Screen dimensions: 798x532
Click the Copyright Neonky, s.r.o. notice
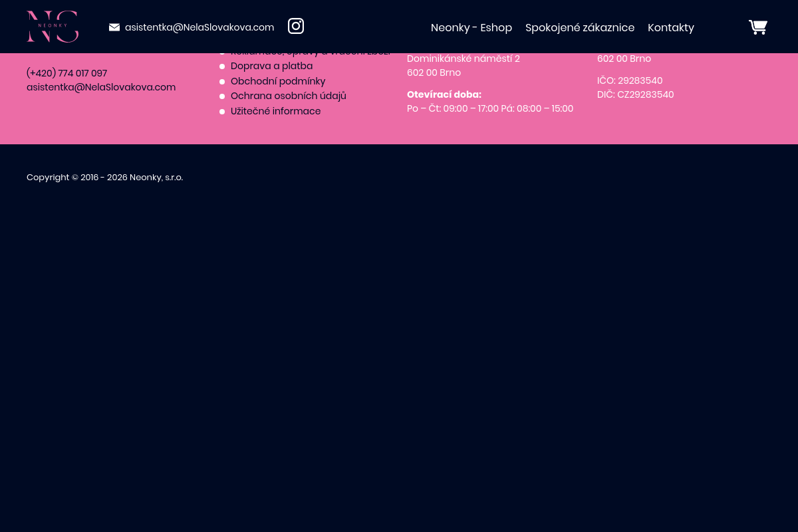(x=104, y=177)
